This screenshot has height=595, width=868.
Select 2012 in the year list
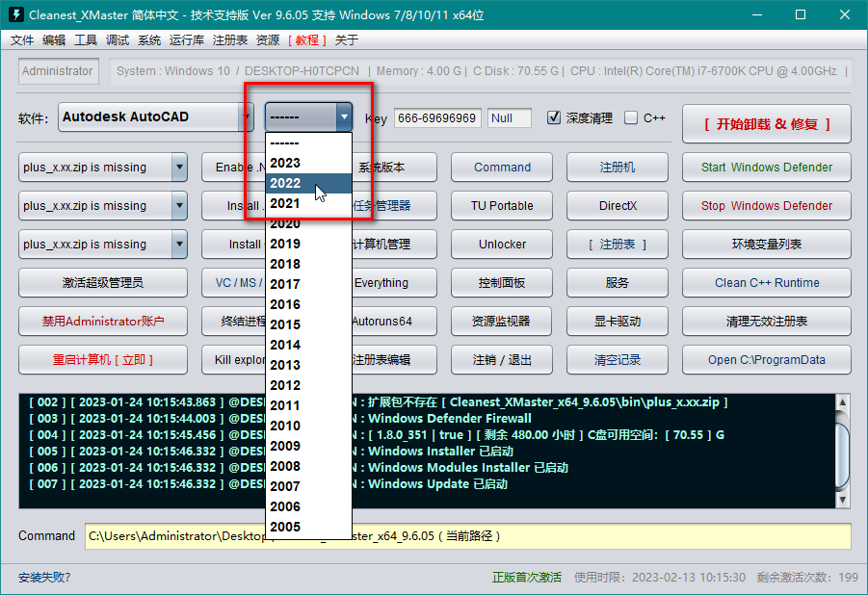(x=308, y=385)
